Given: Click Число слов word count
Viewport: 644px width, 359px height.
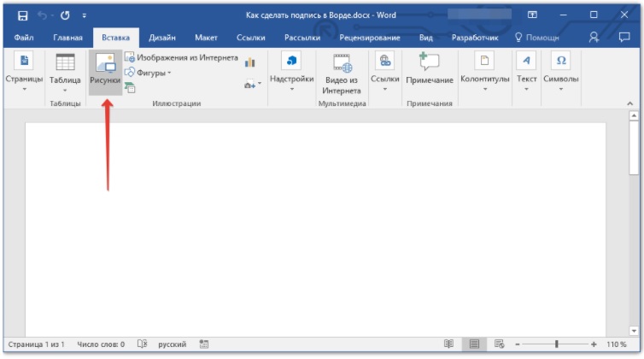Looking at the screenshot, I should coord(99,344).
